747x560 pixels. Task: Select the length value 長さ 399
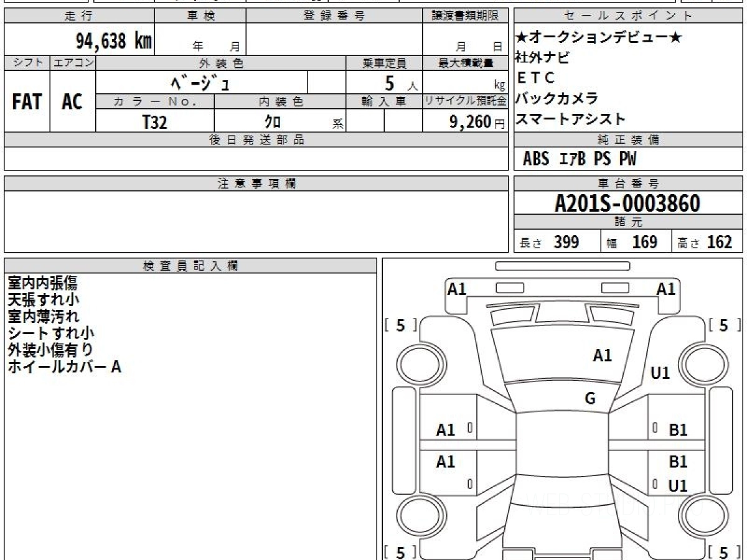coord(550,242)
